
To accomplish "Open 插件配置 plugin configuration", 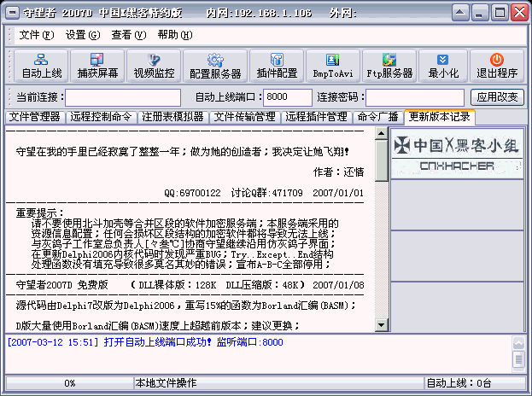I will [x=277, y=66].
